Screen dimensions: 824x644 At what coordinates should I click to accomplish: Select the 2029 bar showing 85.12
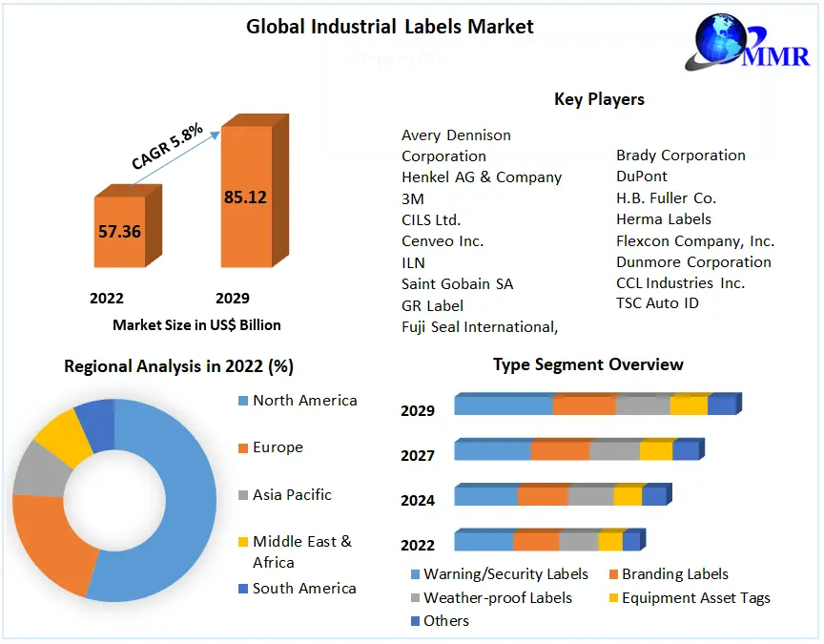[x=246, y=197]
